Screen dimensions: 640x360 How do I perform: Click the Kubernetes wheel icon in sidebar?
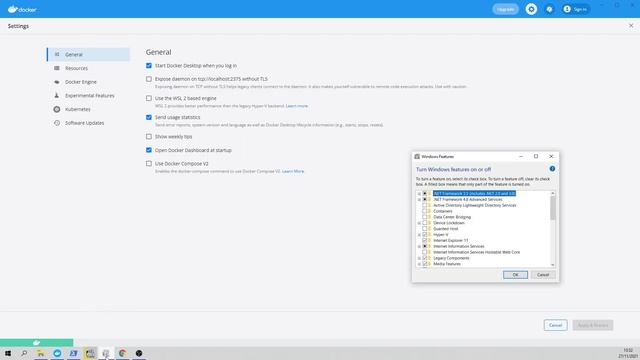coord(57,109)
